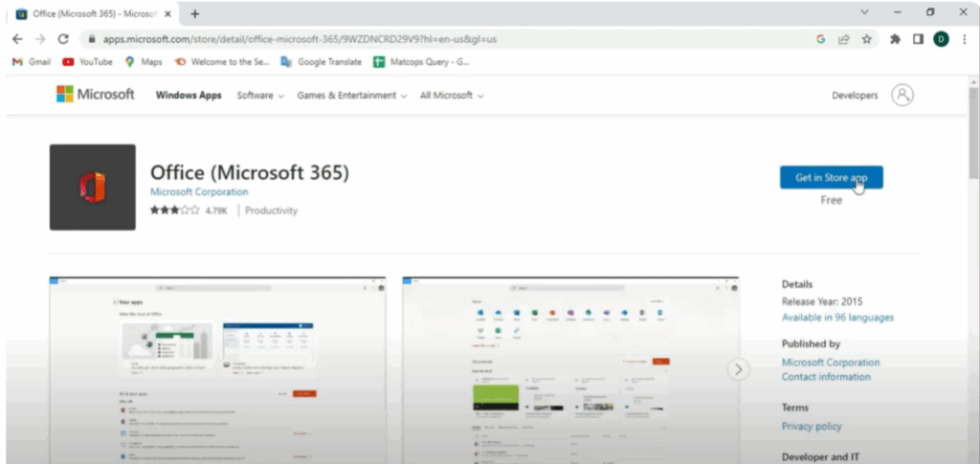Open Published by Microsoft Corporation link
980x464 pixels.
click(831, 363)
